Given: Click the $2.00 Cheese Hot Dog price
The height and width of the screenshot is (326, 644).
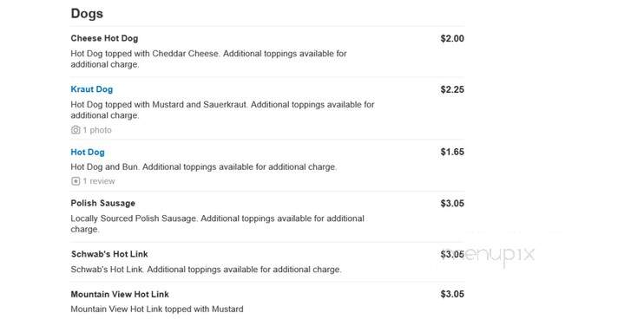Looking at the screenshot, I should 452,38.
